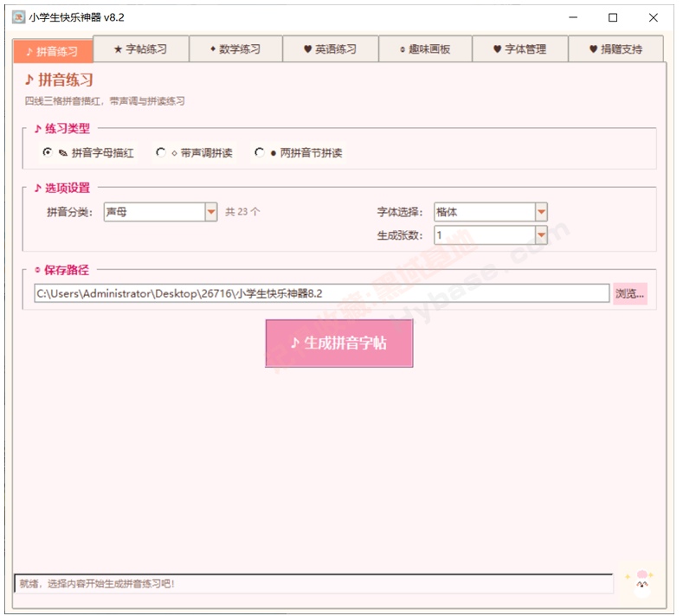The height and width of the screenshot is (616, 683).
Task: Open the 数学练习 tab
Action: click(x=235, y=48)
